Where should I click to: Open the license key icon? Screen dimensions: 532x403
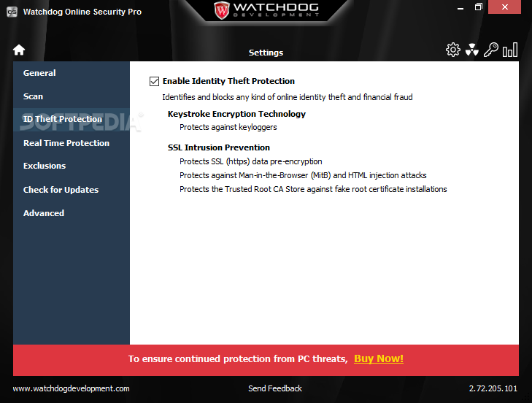click(x=490, y=50)
